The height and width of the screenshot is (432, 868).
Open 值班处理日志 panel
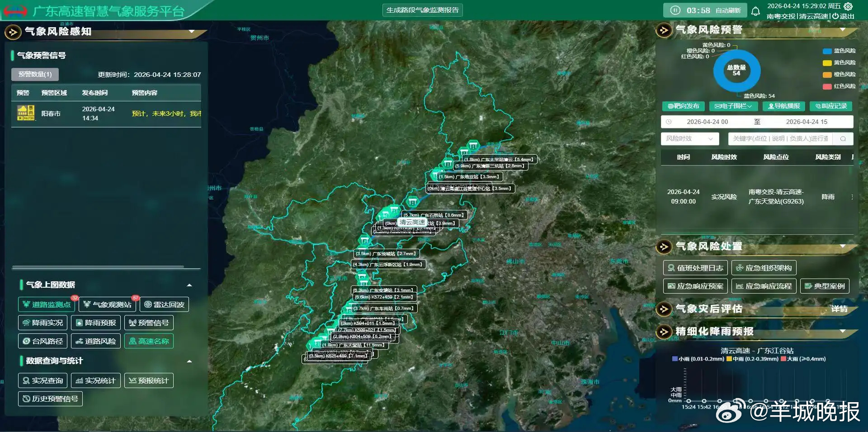(695, 268)
